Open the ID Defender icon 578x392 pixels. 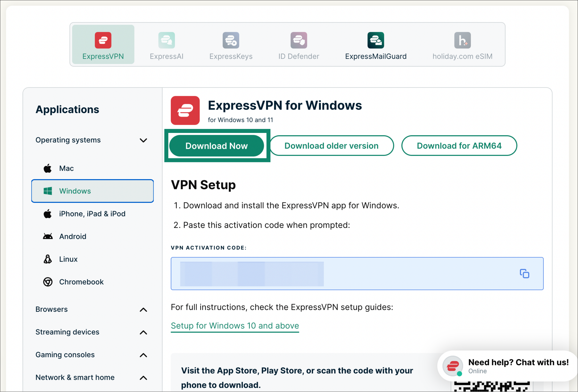tap(299, 40)
